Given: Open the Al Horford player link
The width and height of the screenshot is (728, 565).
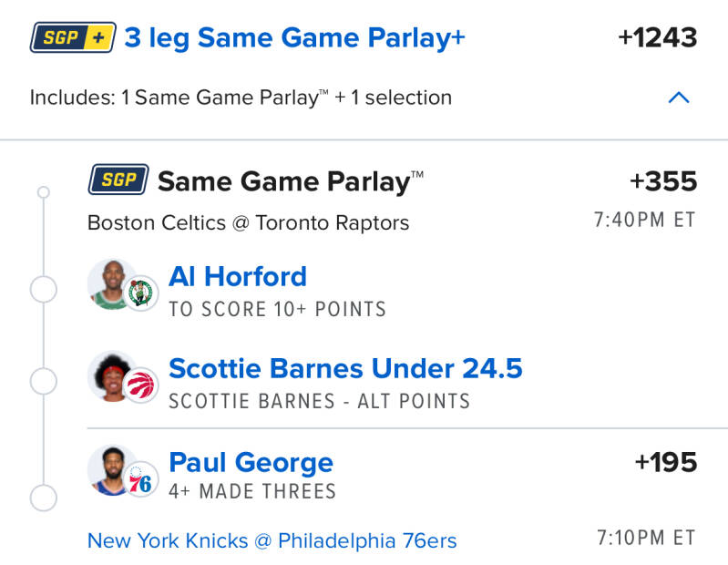Looking at the screenshot, I should [x=238, y=276].
